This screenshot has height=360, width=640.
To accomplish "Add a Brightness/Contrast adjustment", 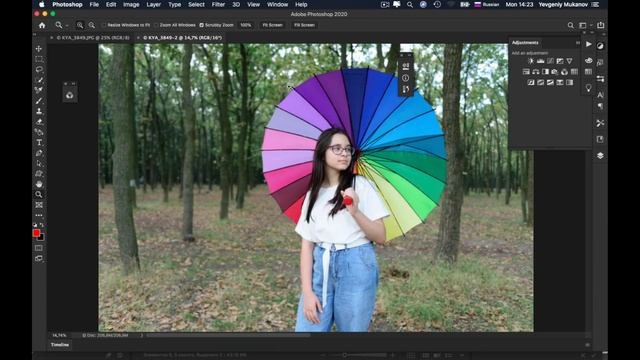I will click(x=531, y=61).
